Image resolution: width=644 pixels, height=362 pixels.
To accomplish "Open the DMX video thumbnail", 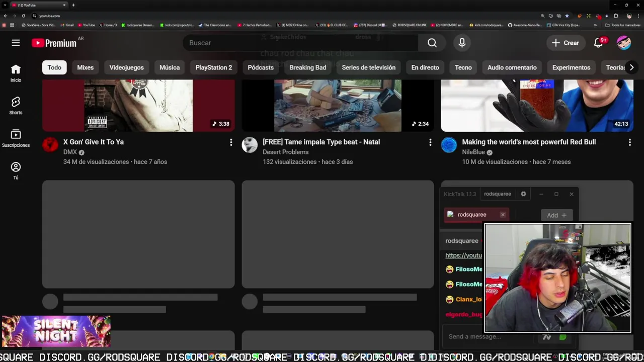I will tap(138, 106).
